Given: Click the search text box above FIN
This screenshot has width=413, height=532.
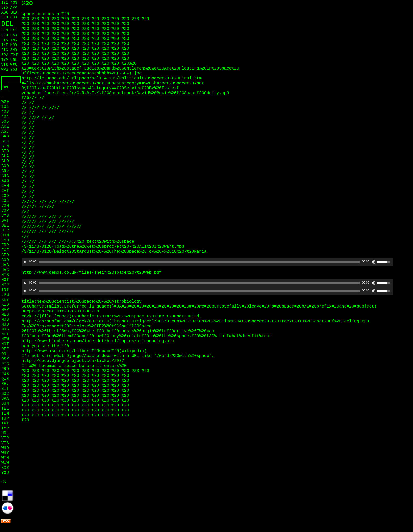Looking at the screenshot, I should [11, 80].
